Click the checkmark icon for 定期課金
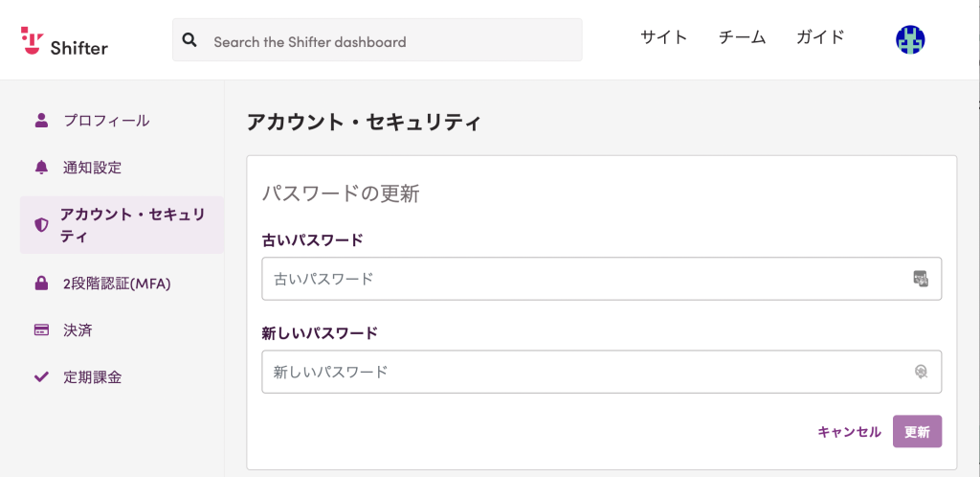The width and height of the screenshot is (980, 477). tap(41, 377)
